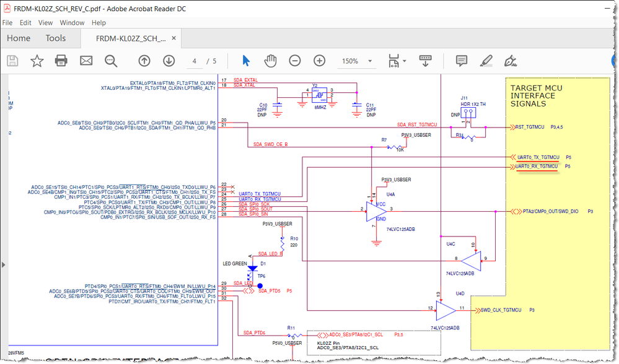Activate the Hand pan tool
This screenshot has height=364, width=619.
270,61
